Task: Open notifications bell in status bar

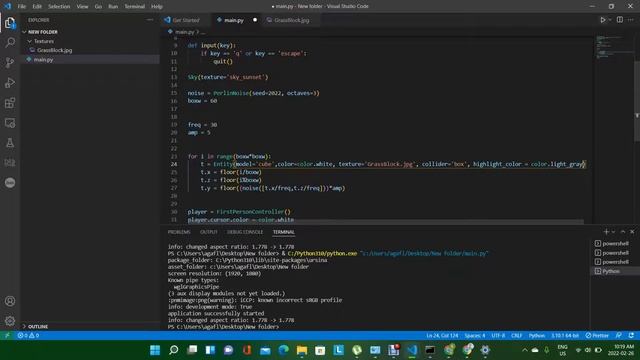Action: [x=631, y=336]
